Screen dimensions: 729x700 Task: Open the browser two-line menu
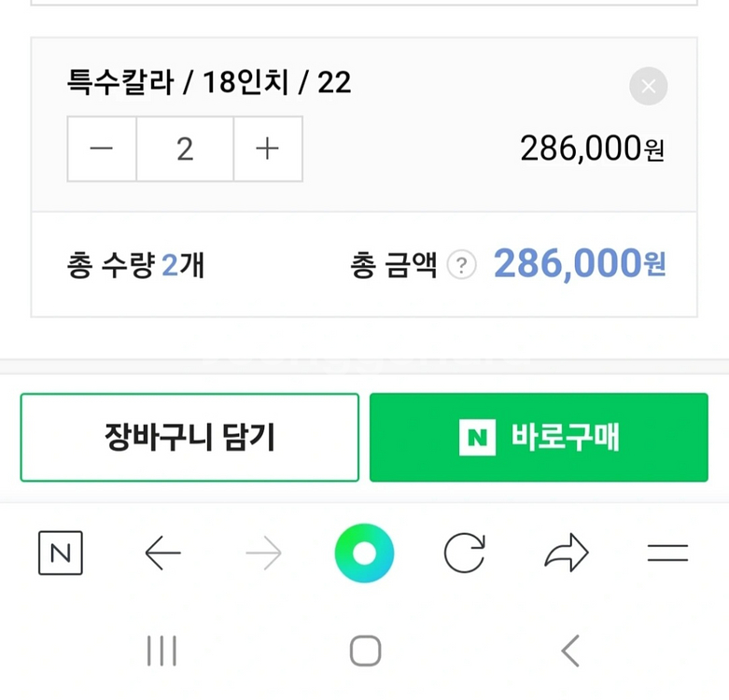click(x=667, y=553)
